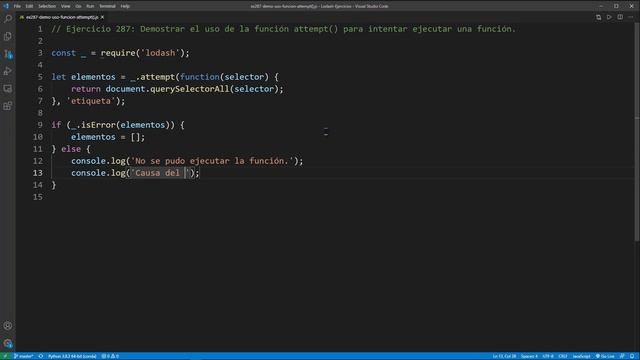Open the Explorer view in activity bar
The image size is (640, 360).
tap(8, 36)
